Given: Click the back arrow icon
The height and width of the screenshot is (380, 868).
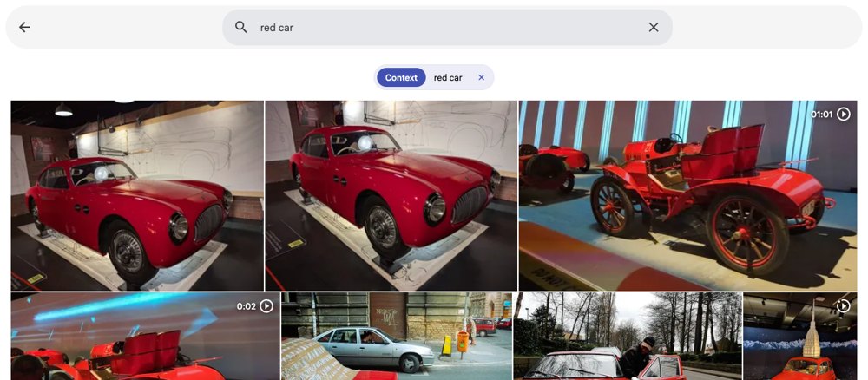Looking at the screenshot, I should point(24,27).
